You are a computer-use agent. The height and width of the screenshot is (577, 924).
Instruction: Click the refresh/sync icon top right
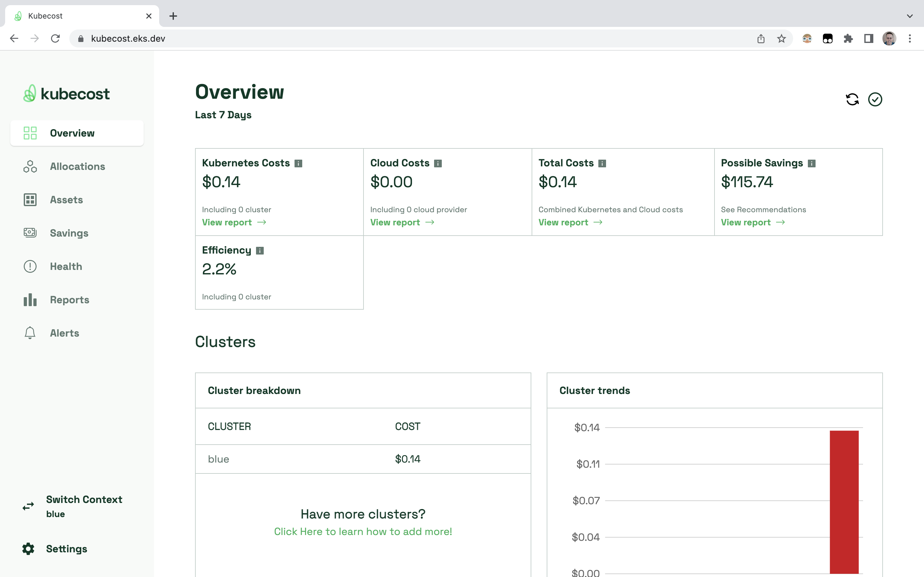click(x=852, y=99)
